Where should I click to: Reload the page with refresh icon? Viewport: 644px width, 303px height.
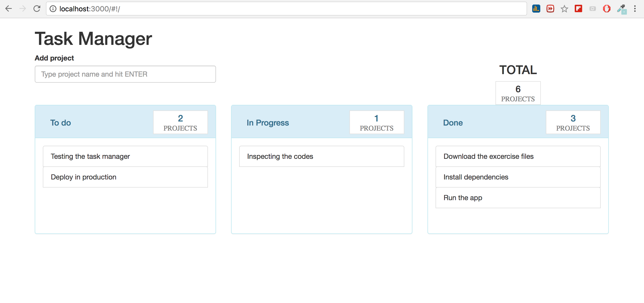tap(37, 9)
